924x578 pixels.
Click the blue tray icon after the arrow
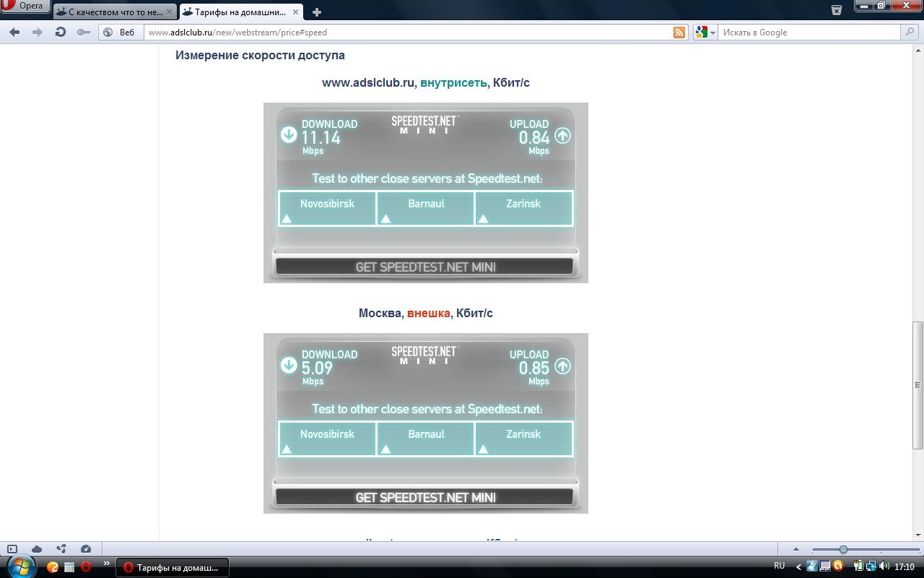click(x=812, y=566)
